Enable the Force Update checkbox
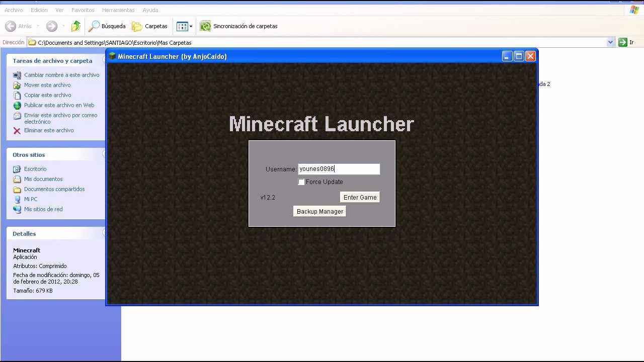Screen dimensions: 644x362 click(x=301, y=182)
